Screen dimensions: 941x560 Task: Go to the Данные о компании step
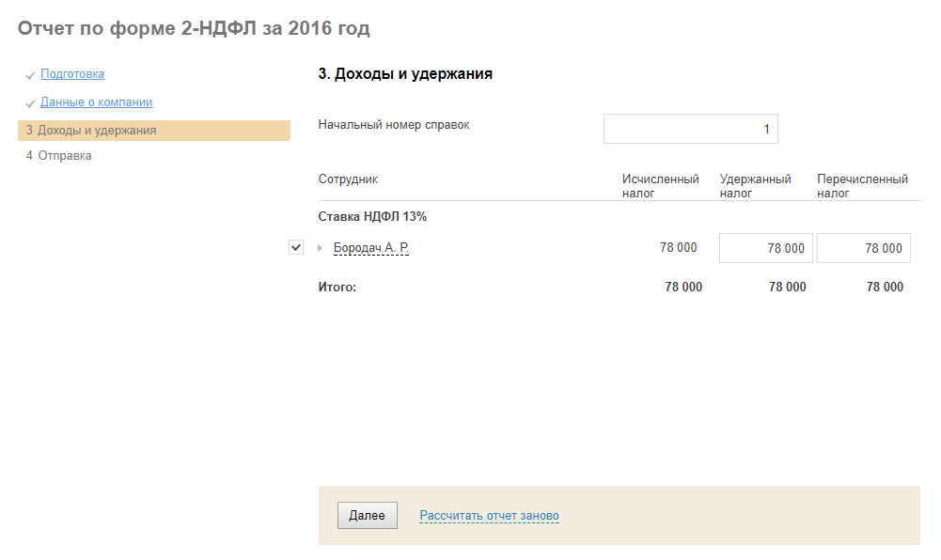(x=96, y=102)
